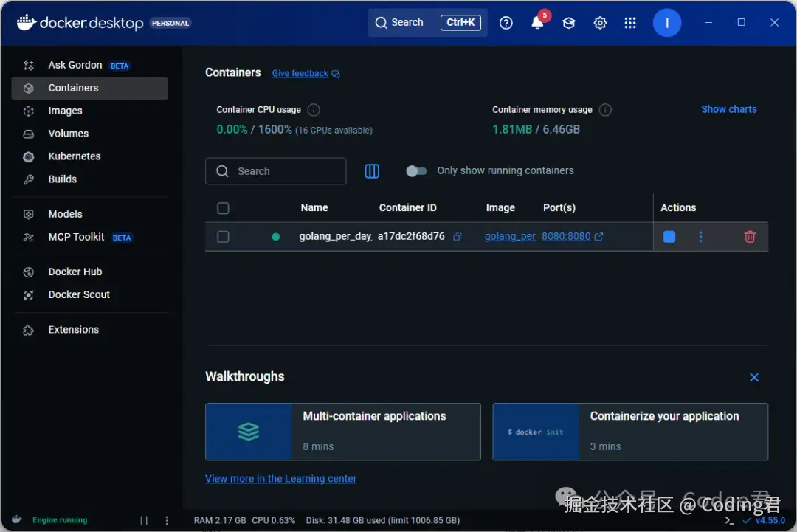Open Kubernetes in sidebar
797x532 pixels.
coord(89,156)
